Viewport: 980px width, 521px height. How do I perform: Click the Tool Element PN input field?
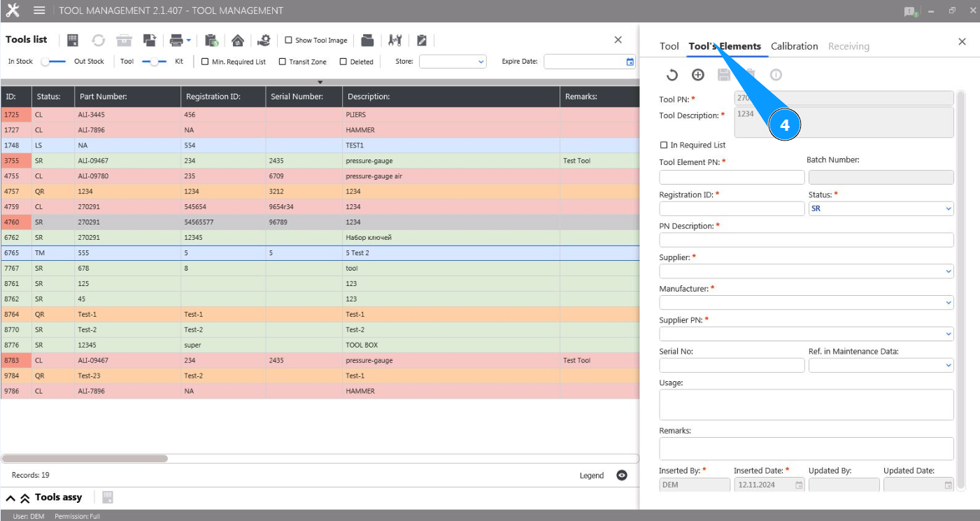(732, 177)
